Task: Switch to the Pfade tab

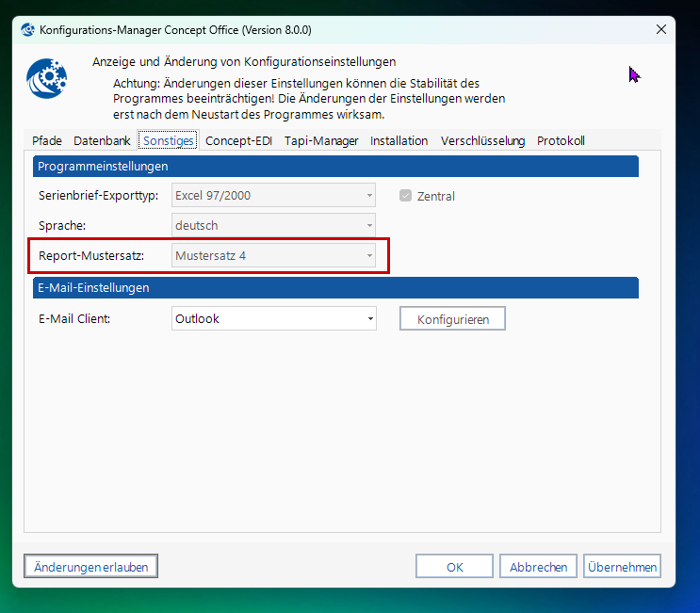Action: (47, 141)
